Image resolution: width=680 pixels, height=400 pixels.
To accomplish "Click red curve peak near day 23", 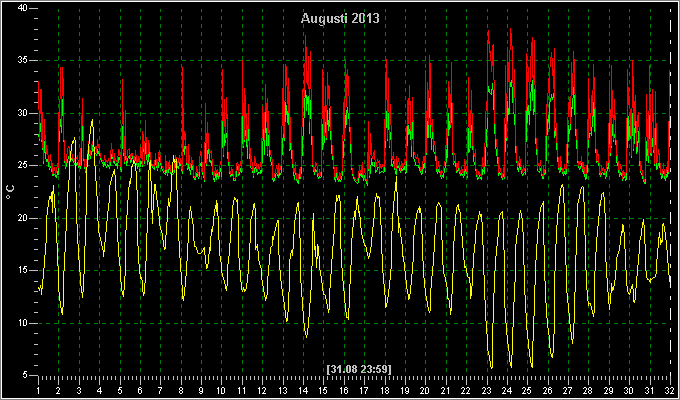I will [x=488, y=31].
